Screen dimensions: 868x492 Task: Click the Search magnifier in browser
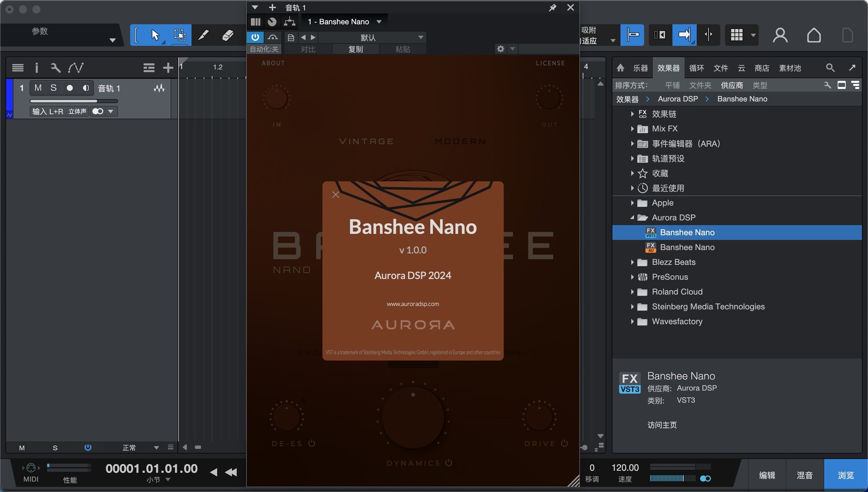(x=830, y=68)
